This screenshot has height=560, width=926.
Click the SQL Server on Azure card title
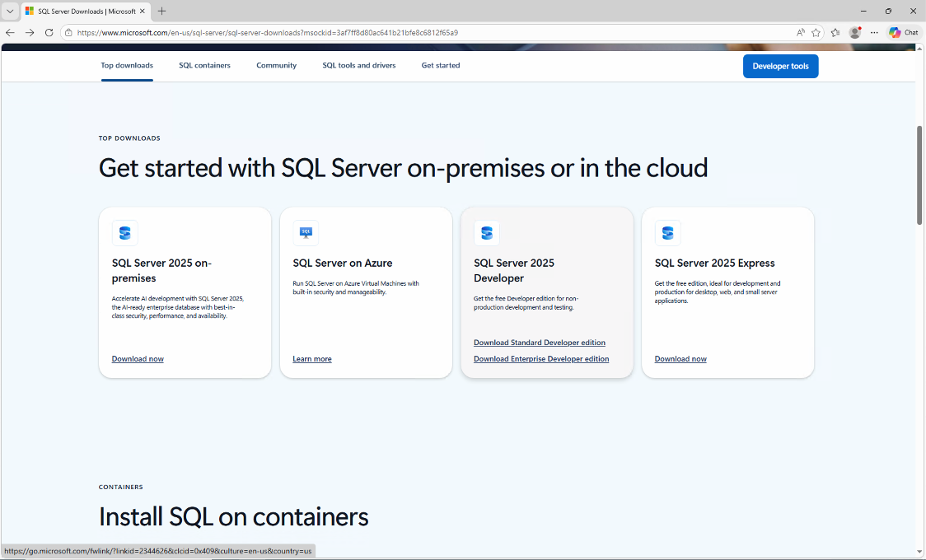tap(343, 264)
